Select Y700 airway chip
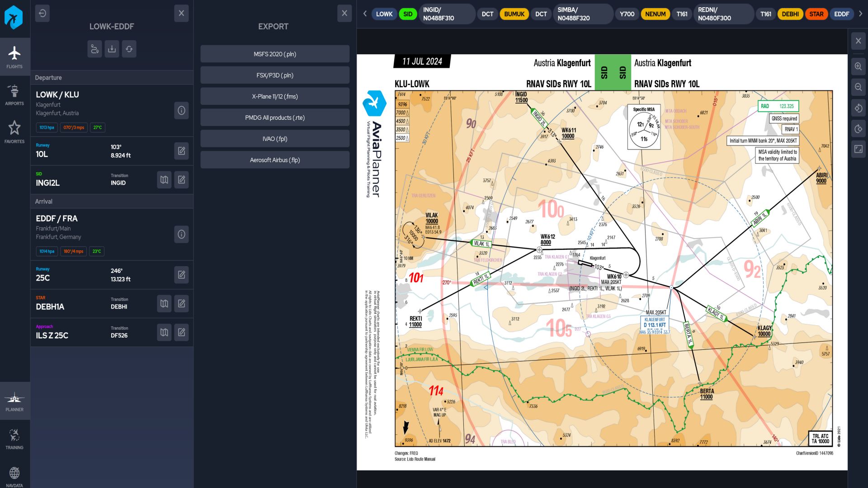The width and height of the screenshot is (868, 488). tap(627, 14)
